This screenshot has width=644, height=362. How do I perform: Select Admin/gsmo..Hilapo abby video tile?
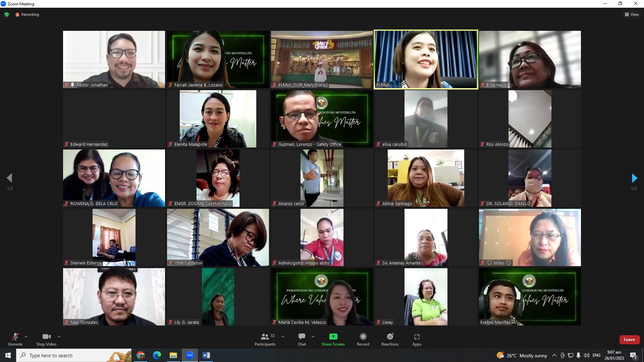click(322, 237)
